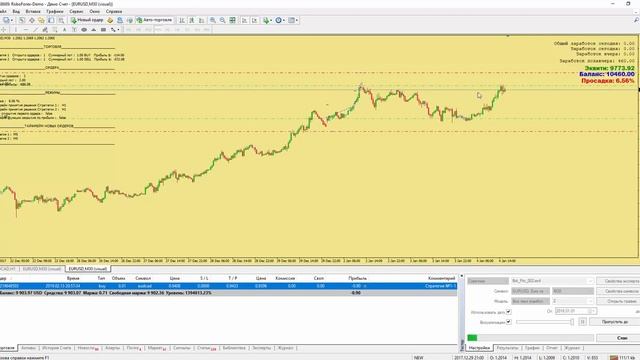The height and width of the screenshot is (360, 640).
Task: Click the expert properties button
Action: [x=618, y=281]
